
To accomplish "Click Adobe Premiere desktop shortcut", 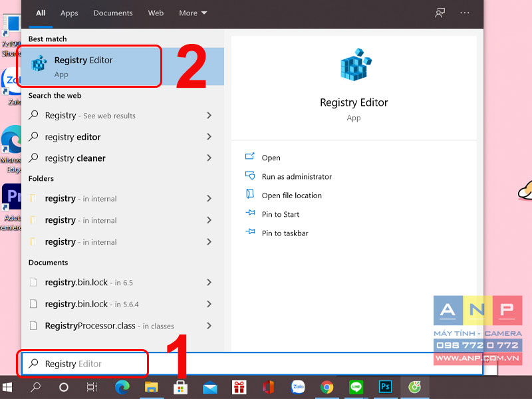I will 11,207.
